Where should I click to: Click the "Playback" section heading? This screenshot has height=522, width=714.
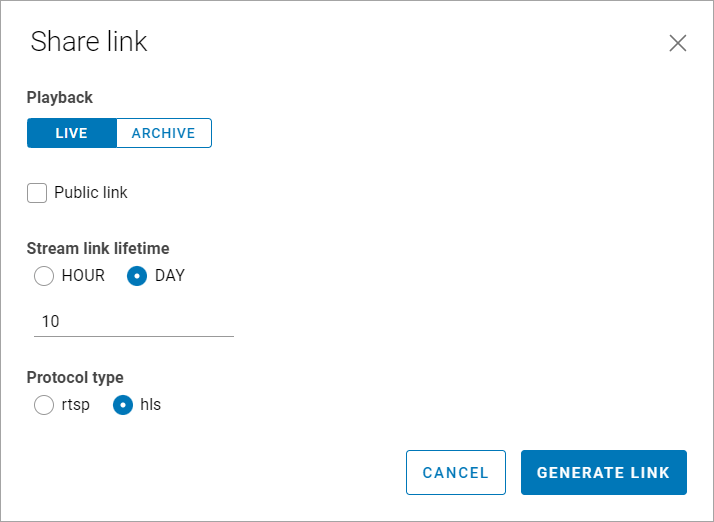pyautogui.click(x=60, y=98)
